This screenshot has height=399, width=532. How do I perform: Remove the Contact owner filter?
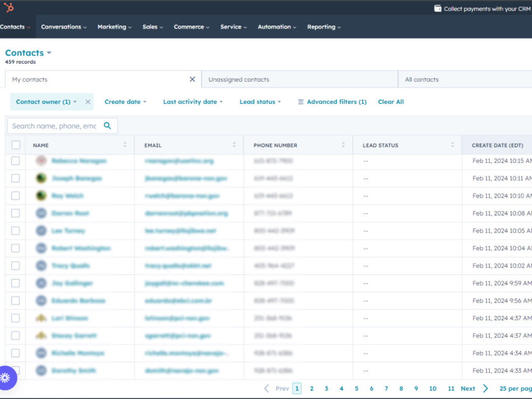pyautogui.click(x=88, y=102)
